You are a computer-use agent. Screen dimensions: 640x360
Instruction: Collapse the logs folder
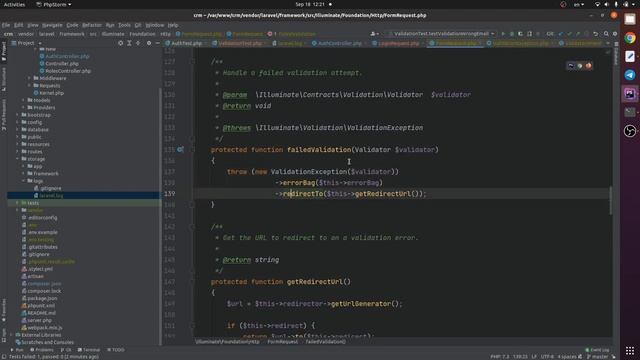pyautogui.click(x=23, y=181)
